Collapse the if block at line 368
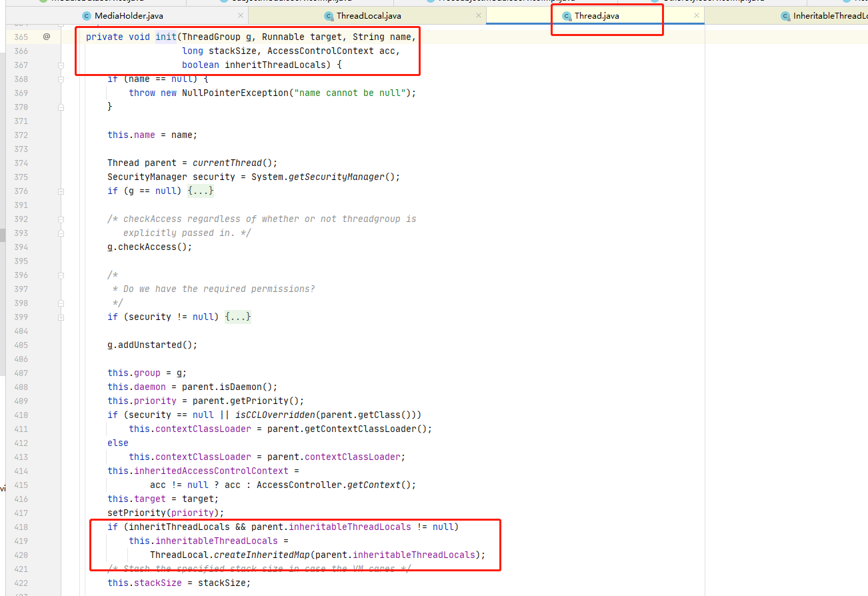This screenshot has height=596, width=868. click(x=61, y=79)
